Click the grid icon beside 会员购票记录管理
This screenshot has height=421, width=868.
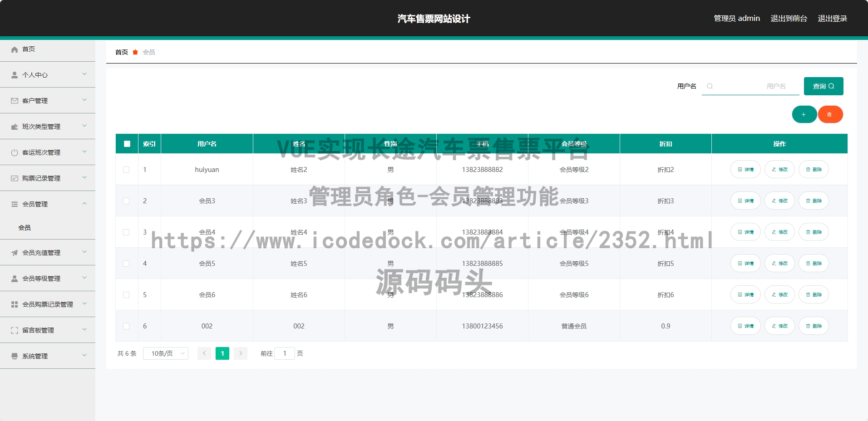point(15,304)
